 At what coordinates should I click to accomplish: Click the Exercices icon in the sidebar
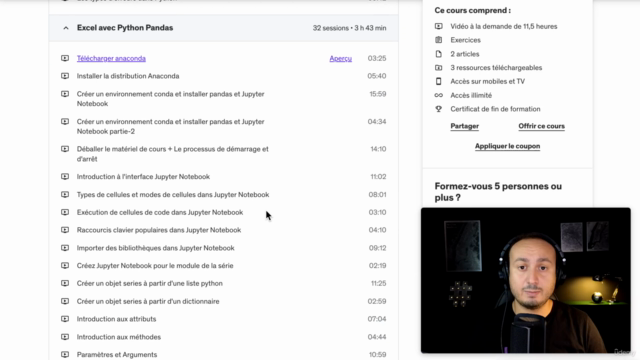pyautogui.click(x=438, y=40)
